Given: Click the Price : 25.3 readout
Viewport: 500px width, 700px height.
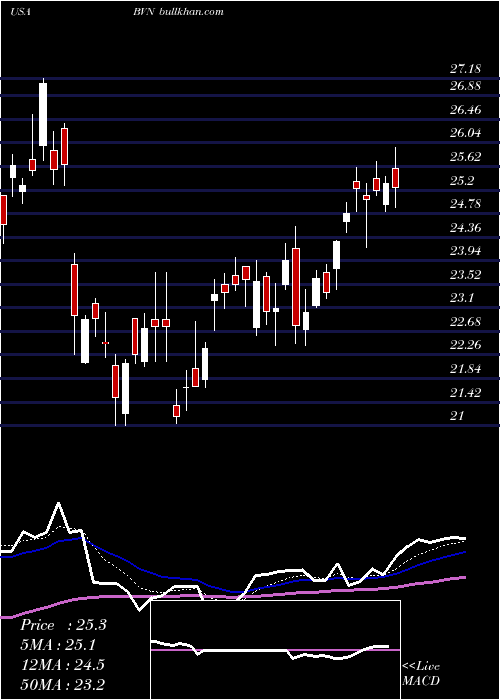Looking at the screenshot, I should 63,625.
